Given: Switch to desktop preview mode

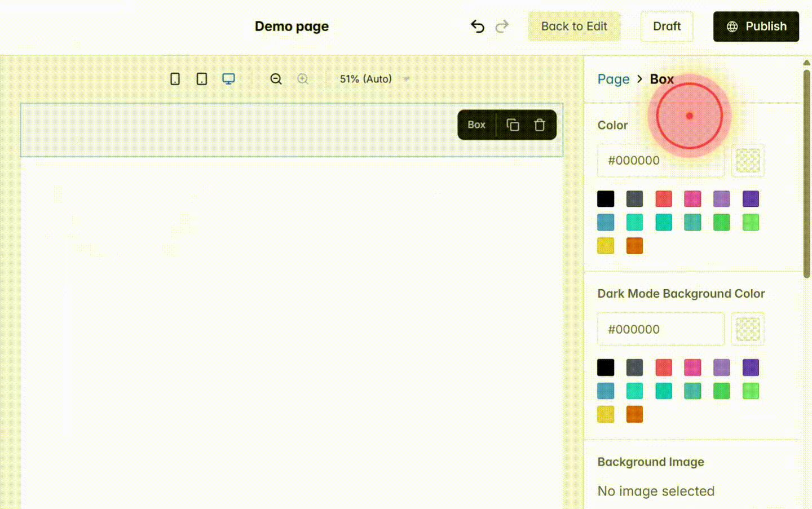Looking at the screenshot, I should [228, 79].
